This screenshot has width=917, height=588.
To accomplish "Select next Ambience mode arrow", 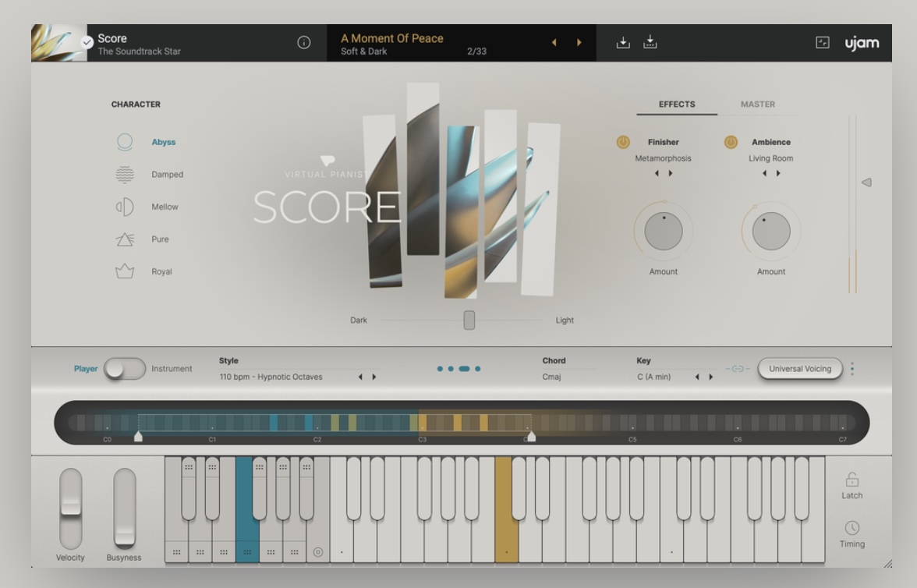I will click(x=778, y=173).
